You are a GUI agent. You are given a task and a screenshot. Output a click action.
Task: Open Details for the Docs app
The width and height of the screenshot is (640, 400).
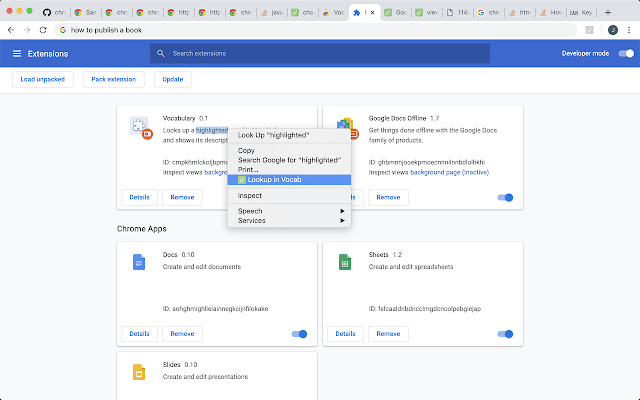coord(139,333)
